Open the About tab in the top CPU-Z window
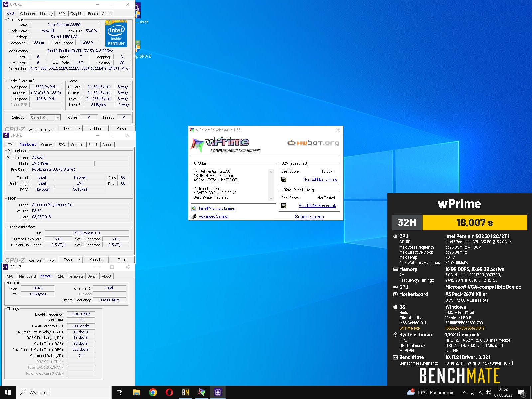This screenshot has width=532, height=399. [x=107, y=14]
